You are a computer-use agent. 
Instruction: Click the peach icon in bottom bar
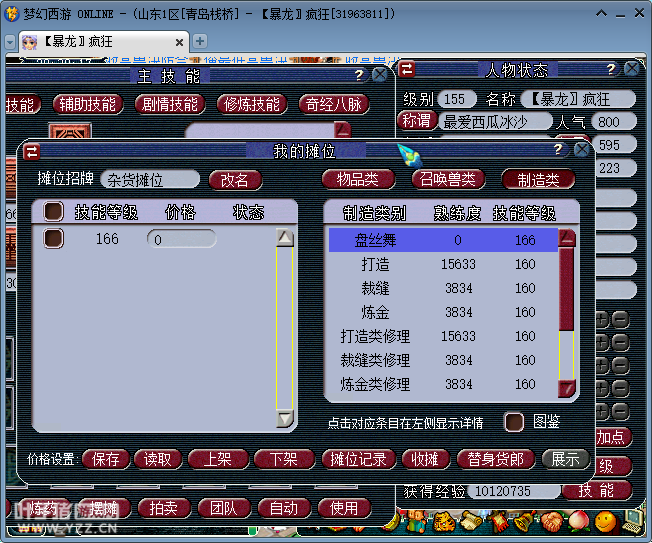coord(578,521)
